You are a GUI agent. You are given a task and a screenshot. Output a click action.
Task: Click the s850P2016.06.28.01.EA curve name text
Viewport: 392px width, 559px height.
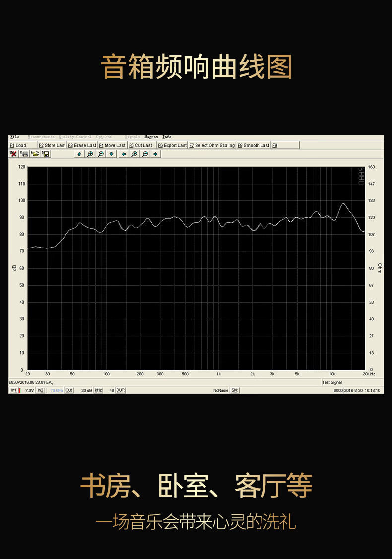tap(31, 382)
